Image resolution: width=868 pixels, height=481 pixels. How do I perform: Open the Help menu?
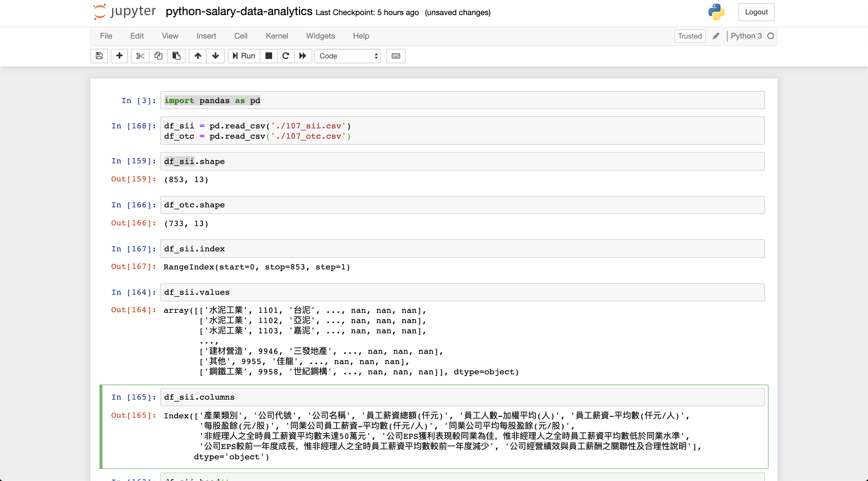tap(361, 36)
